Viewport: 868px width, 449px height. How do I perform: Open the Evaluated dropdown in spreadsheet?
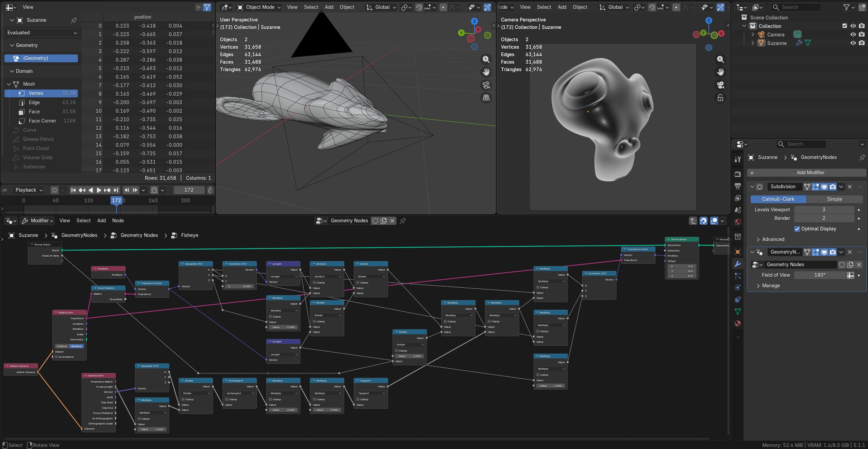pos(41,33)
